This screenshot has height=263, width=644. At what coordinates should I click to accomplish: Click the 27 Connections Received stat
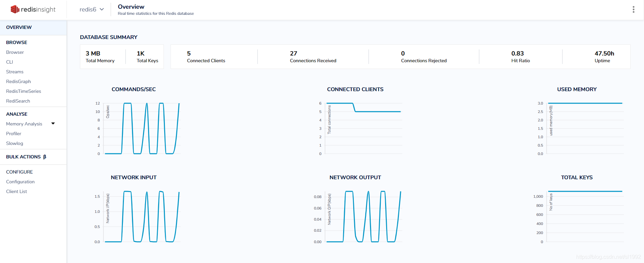click(313, 57)
